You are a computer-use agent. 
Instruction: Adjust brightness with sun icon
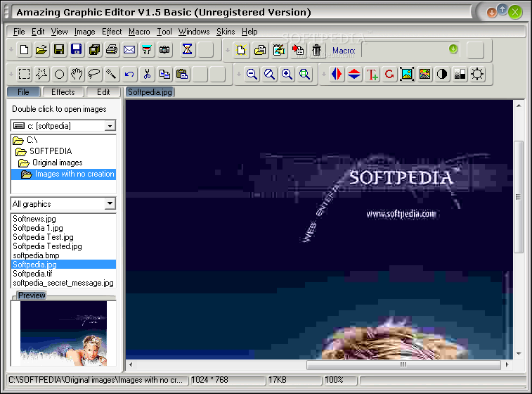point(477,74)
